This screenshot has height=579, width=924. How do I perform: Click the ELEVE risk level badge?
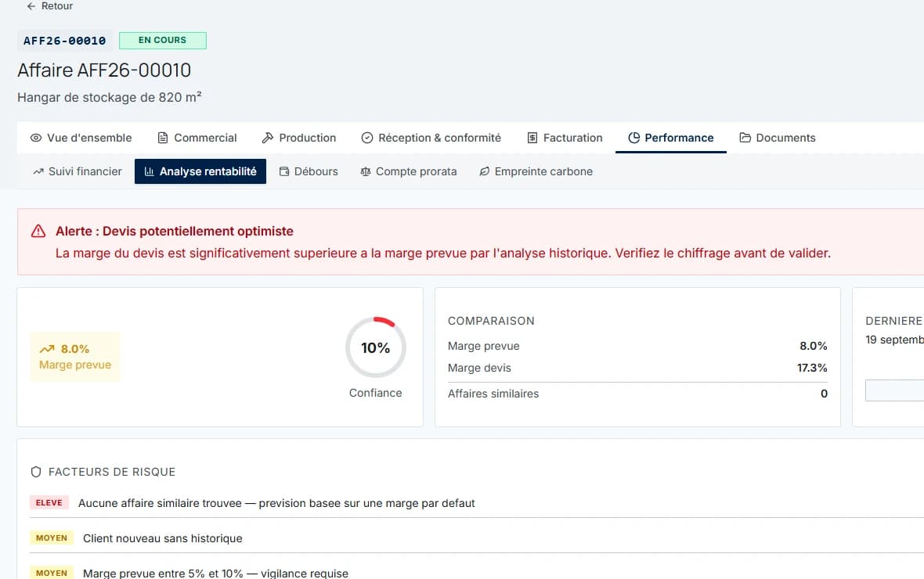pos(49,502)
